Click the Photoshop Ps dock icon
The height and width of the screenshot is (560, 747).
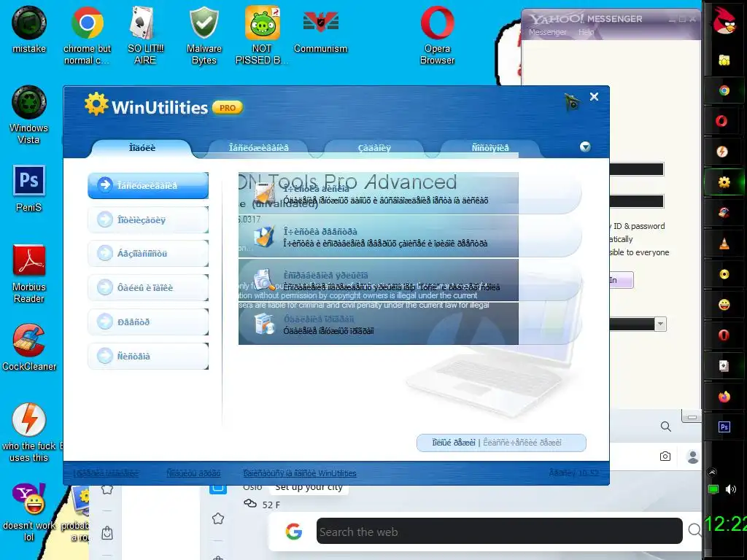pos(724,427)
